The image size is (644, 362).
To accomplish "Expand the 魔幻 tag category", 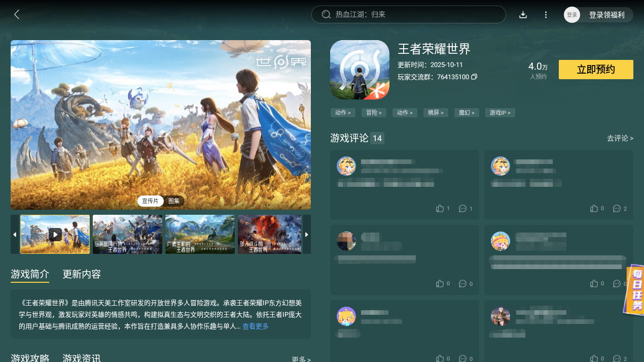I will click(466, 112).
